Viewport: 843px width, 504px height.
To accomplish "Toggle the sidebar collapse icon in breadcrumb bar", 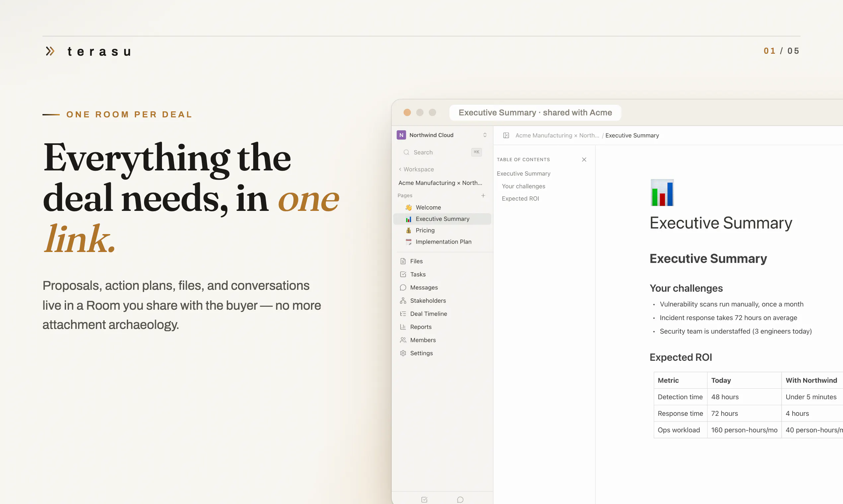I will (506, 136).
